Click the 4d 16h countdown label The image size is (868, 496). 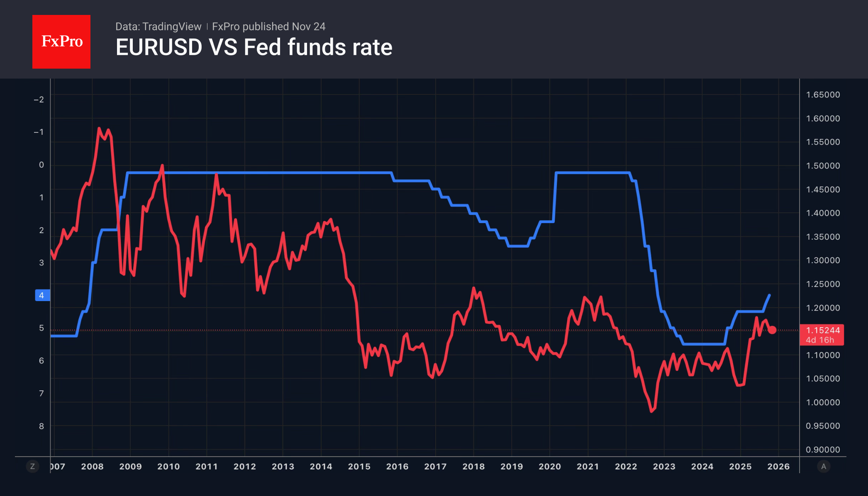pos(819,340)
